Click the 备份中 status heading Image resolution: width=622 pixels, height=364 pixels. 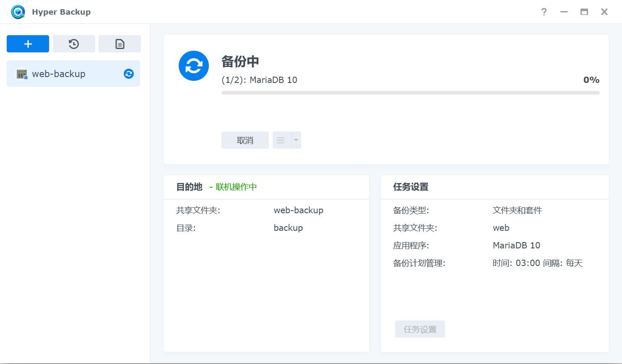pos(241,61)
